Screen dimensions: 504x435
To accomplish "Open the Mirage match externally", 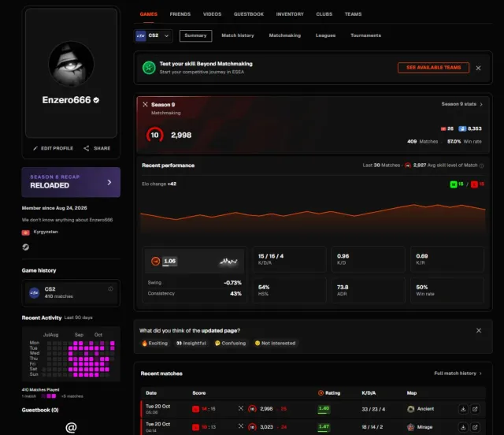I will [x=475, y=427].
